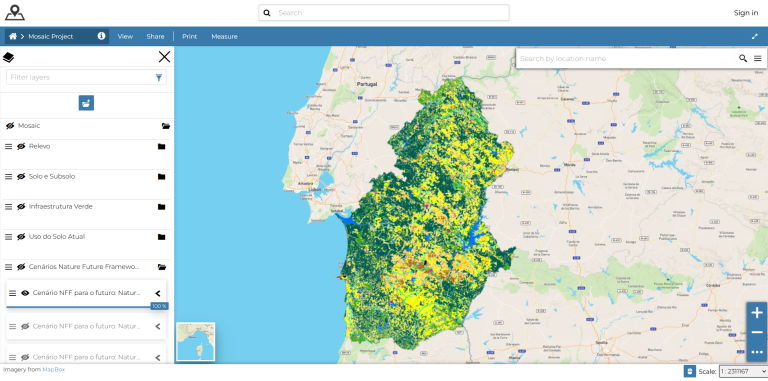Show the third Cenário NFF layer

click(x=25, y=357)
